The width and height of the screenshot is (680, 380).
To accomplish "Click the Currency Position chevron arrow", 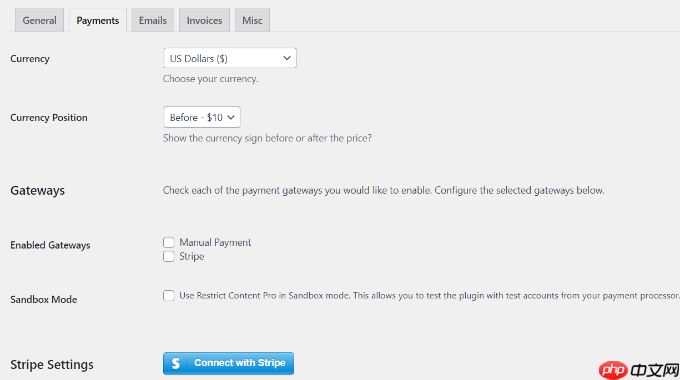I will tap(231, 117).
